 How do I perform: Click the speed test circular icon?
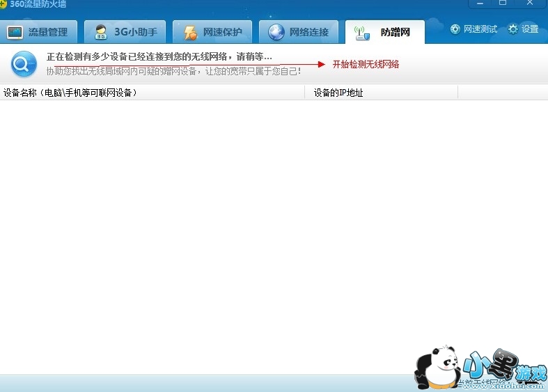tap(455, 29)
